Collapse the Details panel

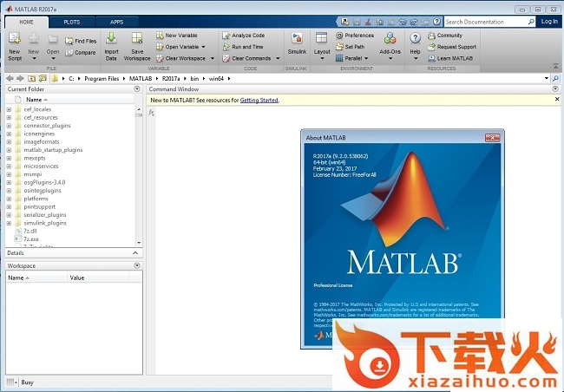(136, 252)
